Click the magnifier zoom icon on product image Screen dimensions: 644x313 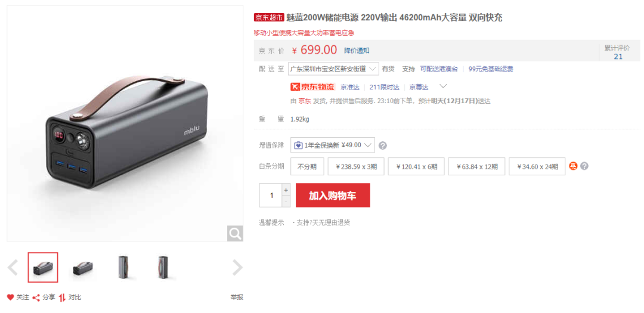tap(235, 234)
